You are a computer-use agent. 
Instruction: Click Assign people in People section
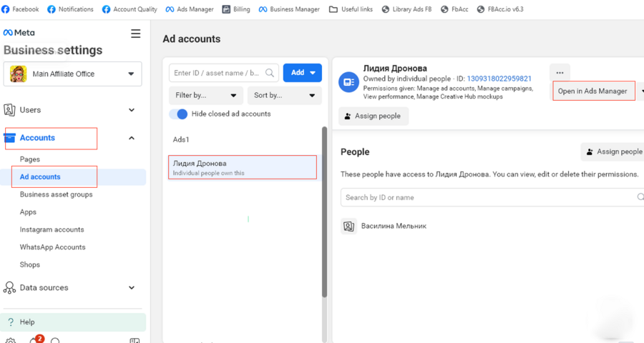(613, 151)
